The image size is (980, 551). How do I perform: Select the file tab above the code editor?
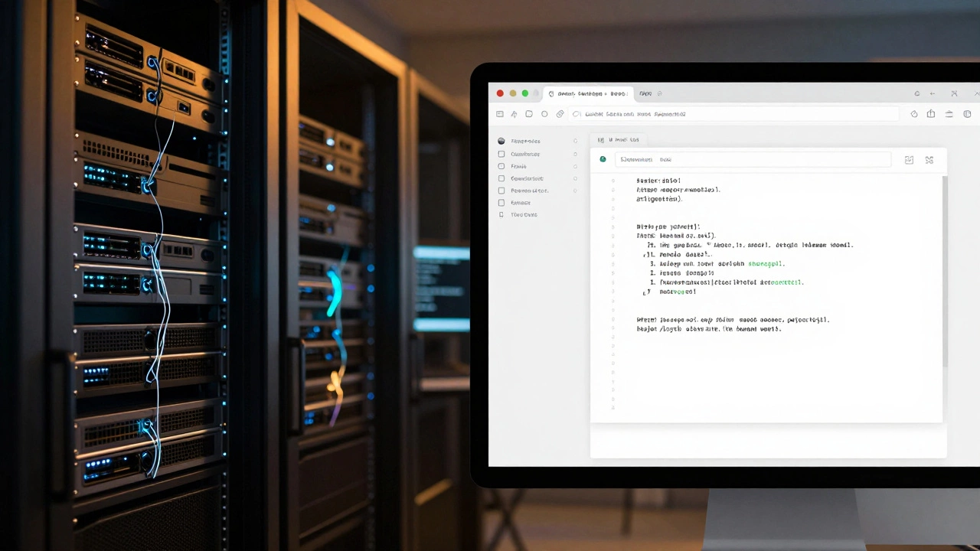point(619,139)
